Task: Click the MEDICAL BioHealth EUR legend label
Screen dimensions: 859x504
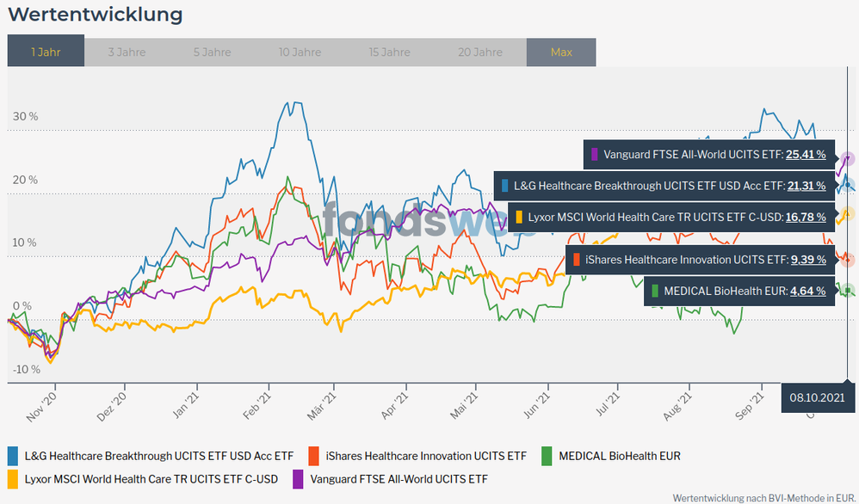Action: [619, 455]
